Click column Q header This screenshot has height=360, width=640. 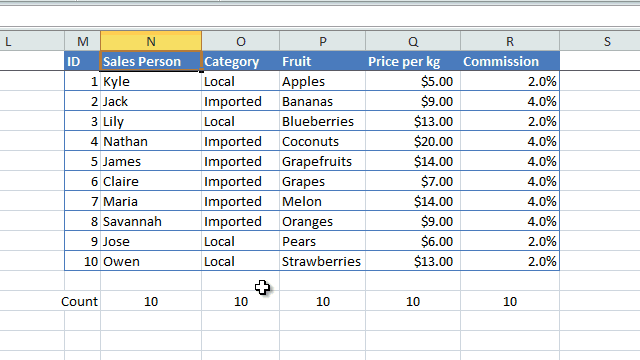[x=413, y=41]
